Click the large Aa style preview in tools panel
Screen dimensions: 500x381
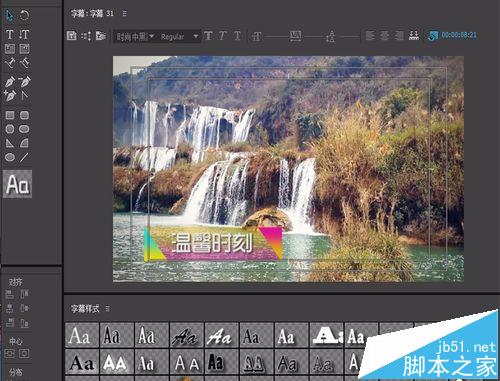(x=17, y=184)
